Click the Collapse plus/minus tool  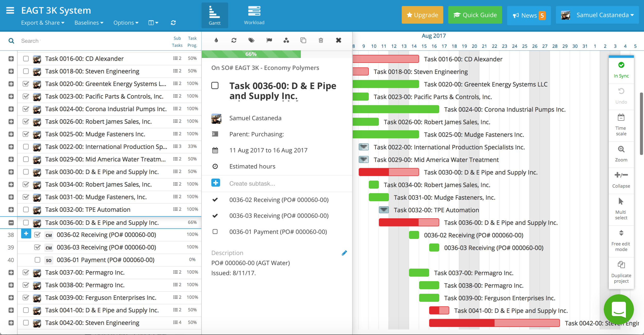[621, 180]
